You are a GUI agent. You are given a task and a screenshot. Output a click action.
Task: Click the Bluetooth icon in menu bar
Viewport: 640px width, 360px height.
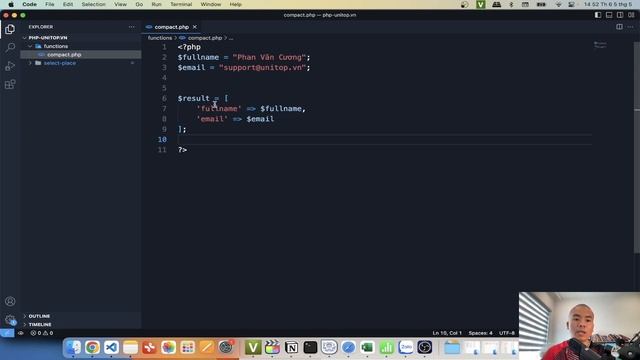coord(511,4)
